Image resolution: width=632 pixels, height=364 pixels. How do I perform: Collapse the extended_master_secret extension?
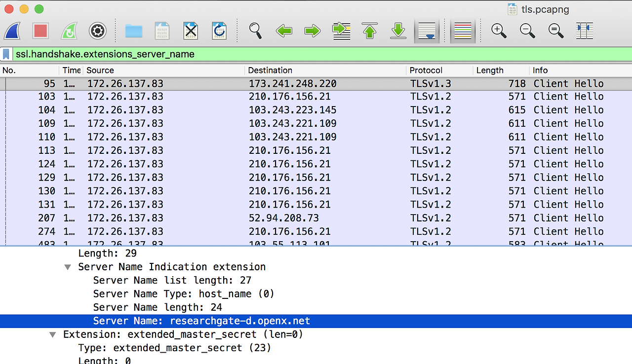click(53, 335)
